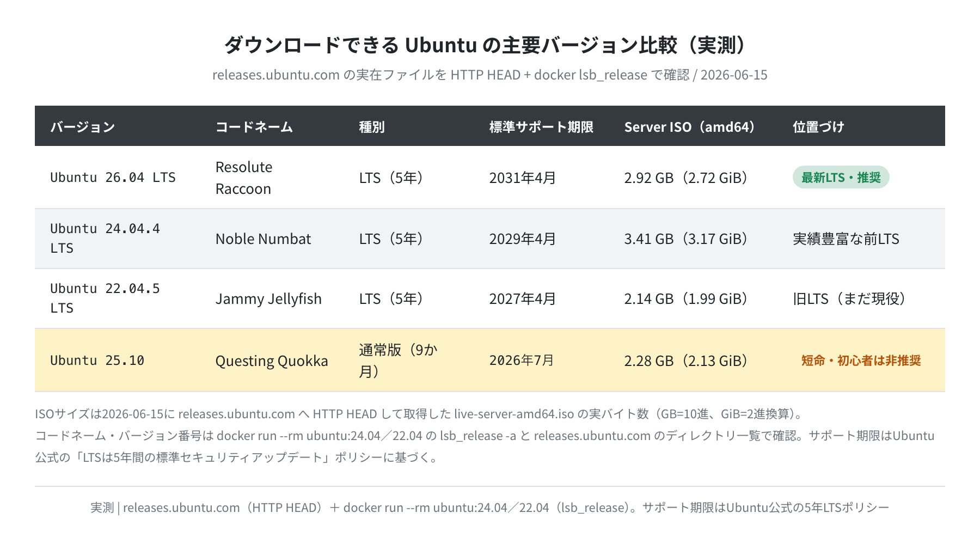980x537 pixels.
Task: Click the Server ISO (amd64) header
Action: 689,127
